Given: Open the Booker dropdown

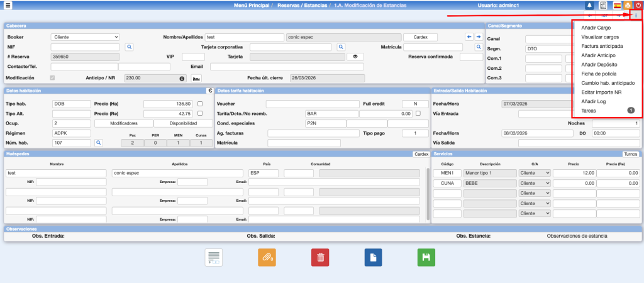Looking at the screenshot, I should point(85,37).
